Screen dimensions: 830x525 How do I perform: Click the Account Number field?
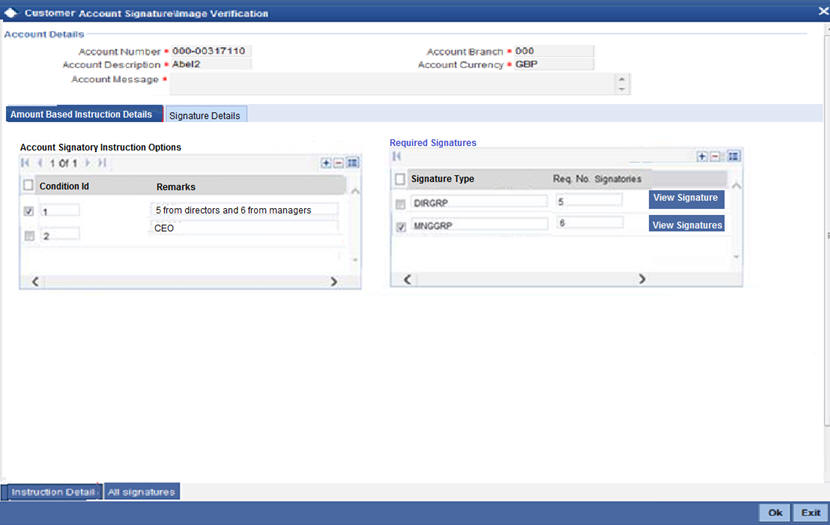click(x=211, y=51)
